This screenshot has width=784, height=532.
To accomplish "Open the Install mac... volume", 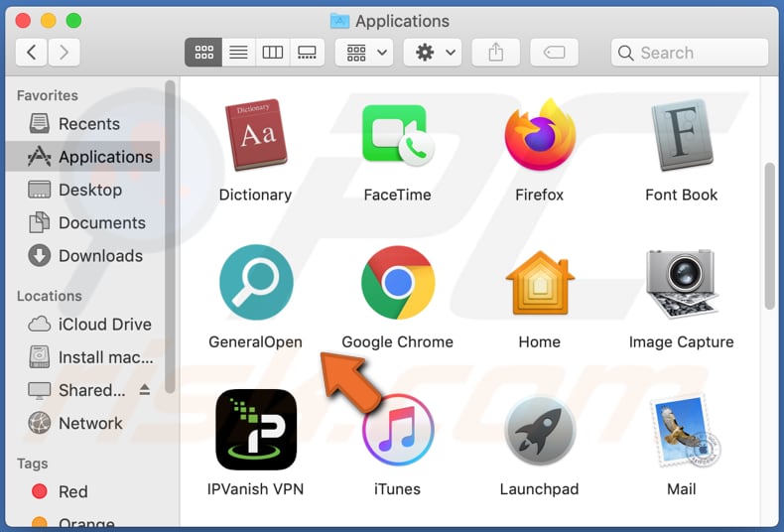I will click(82, 357).
